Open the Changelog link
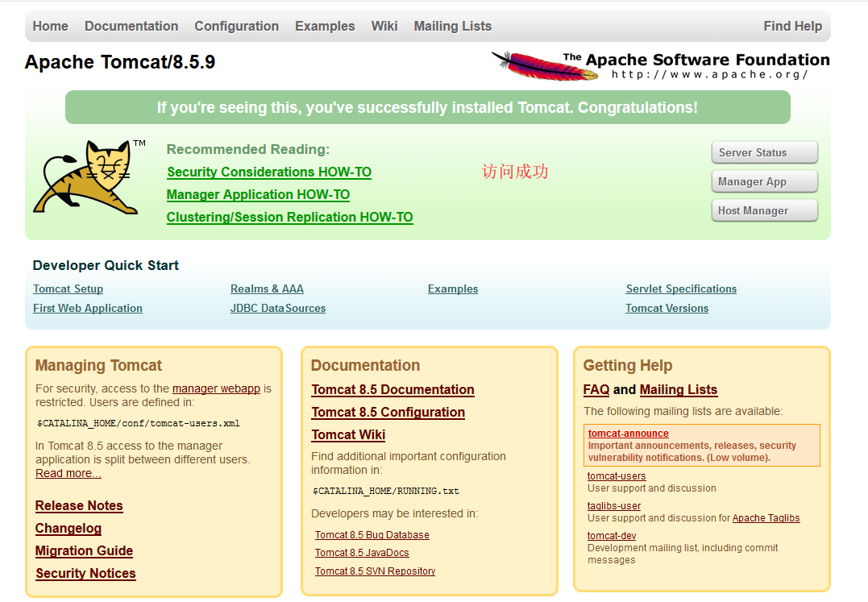This screenshot has height=602, width=868. (x=68, y=529)
